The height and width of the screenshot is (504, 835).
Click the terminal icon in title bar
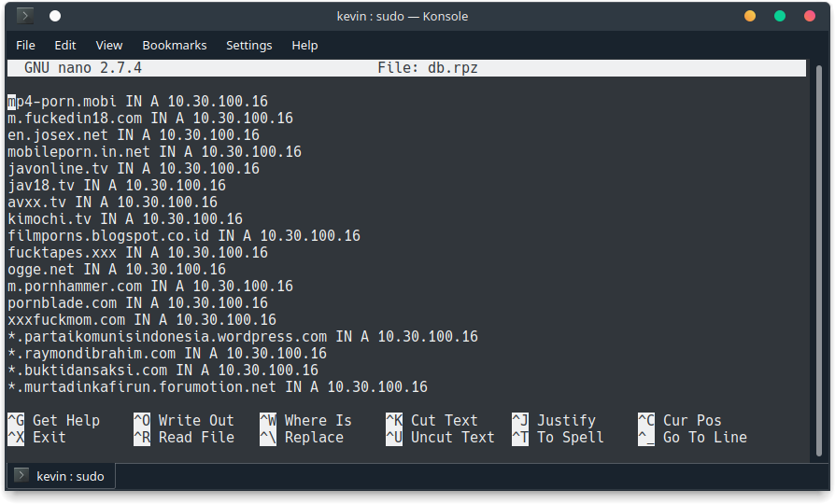[24, 16]
